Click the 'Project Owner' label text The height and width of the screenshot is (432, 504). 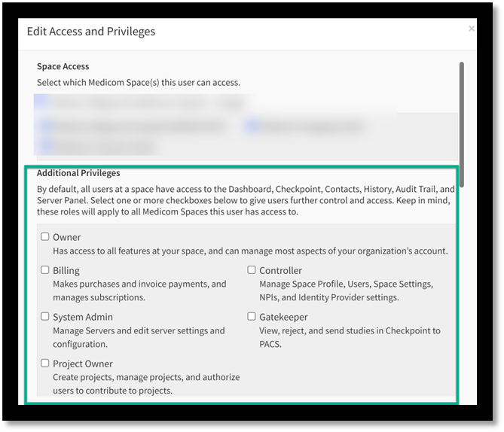82,364
